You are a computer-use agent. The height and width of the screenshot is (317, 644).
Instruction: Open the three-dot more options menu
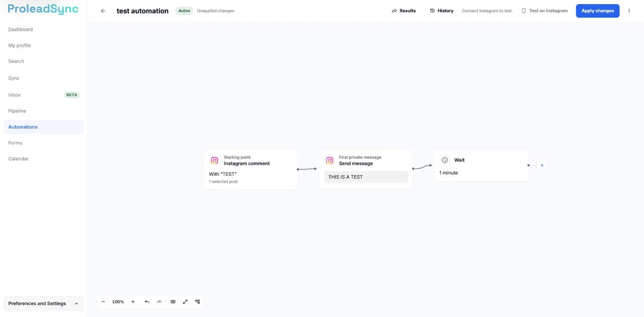click(x=629, y=11)
